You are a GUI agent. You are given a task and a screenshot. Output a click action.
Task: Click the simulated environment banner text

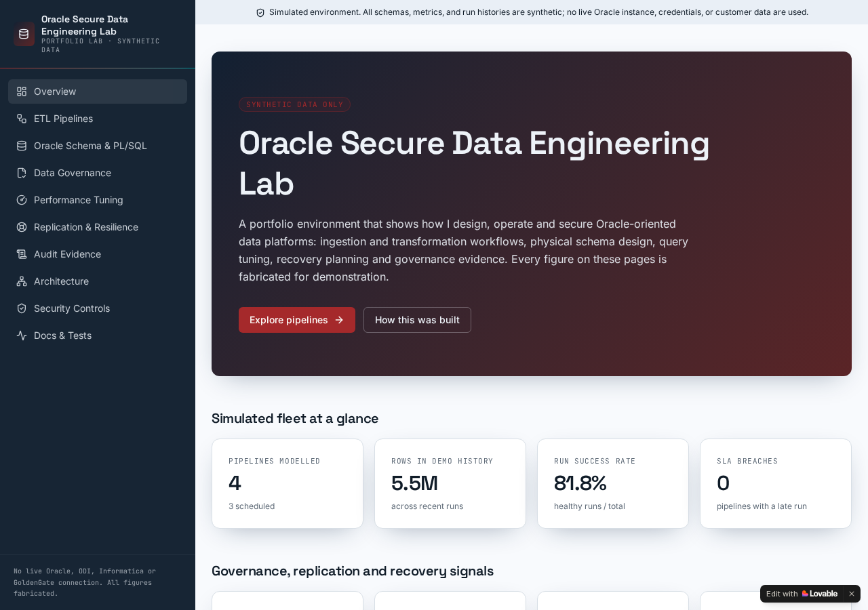click(x=538, y=12)
